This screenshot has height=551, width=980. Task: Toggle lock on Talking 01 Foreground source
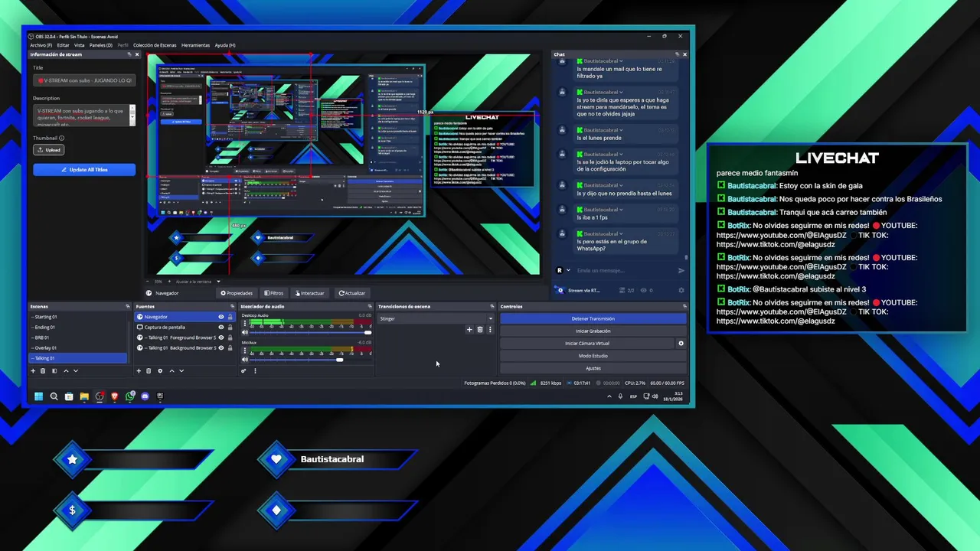(230, 337)
